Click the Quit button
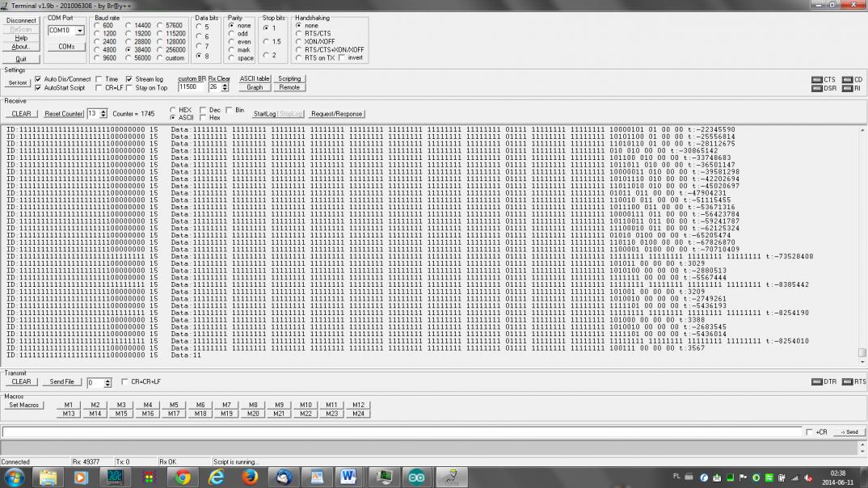This screenshot has width=868, height=488. coord(21,59)
